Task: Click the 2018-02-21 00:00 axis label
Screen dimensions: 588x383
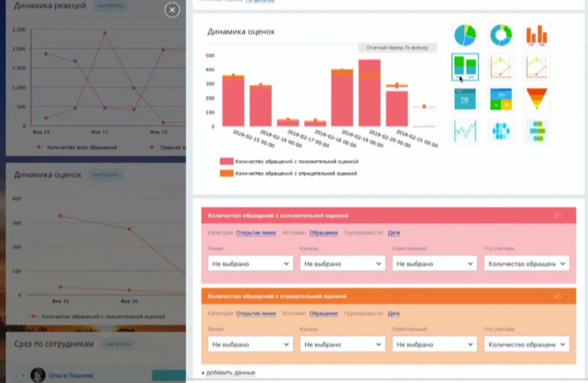Action: tap(417, 138)
